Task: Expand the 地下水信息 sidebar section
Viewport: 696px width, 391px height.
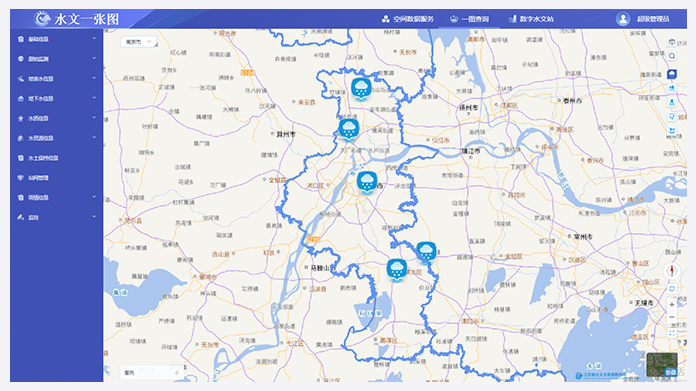Action: point(57,99)
